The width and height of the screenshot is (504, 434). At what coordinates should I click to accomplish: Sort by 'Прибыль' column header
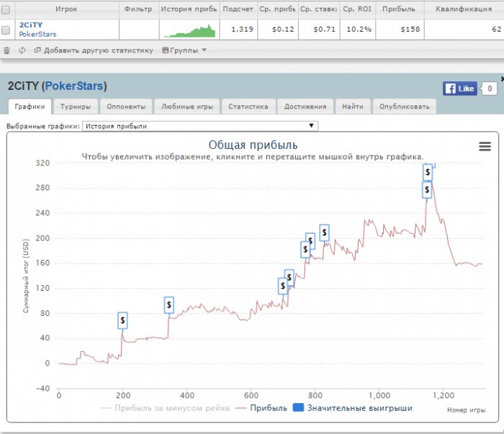point(399,9)
